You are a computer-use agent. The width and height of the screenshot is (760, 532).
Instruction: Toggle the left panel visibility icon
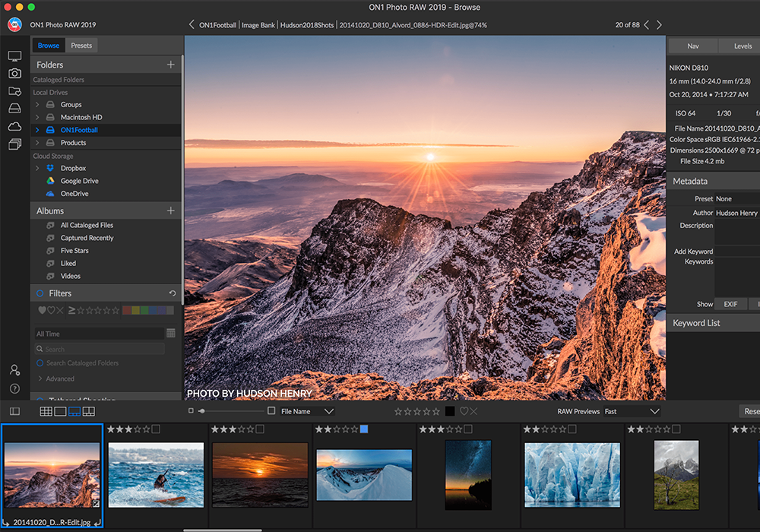point(14,411)
